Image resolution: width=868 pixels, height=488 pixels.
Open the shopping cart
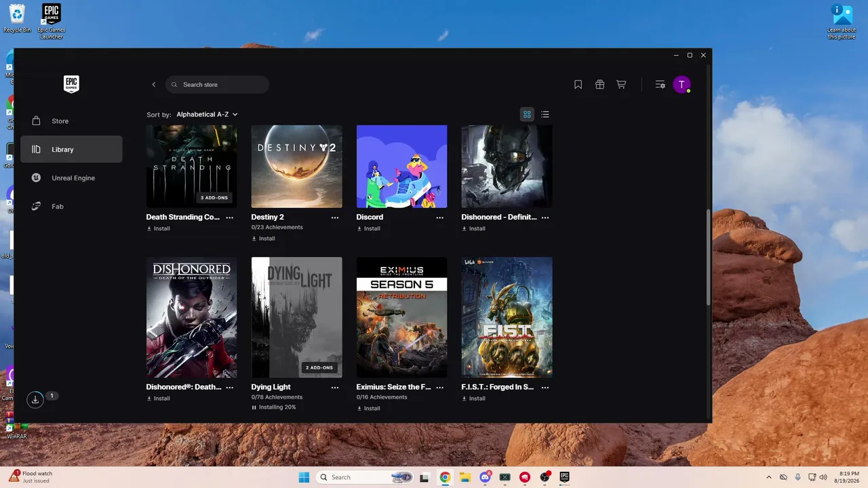pyautogui.click(x=621, y=85)
